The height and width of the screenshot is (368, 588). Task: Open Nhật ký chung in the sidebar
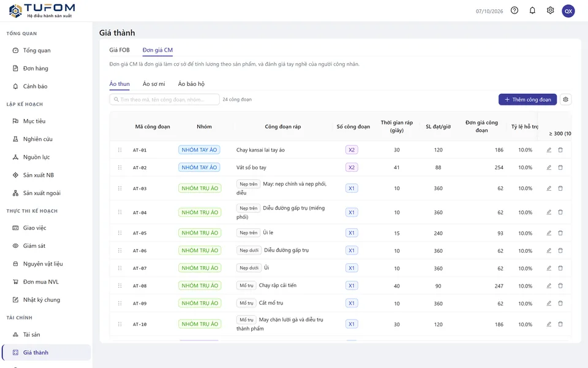(x=46, y=300)
